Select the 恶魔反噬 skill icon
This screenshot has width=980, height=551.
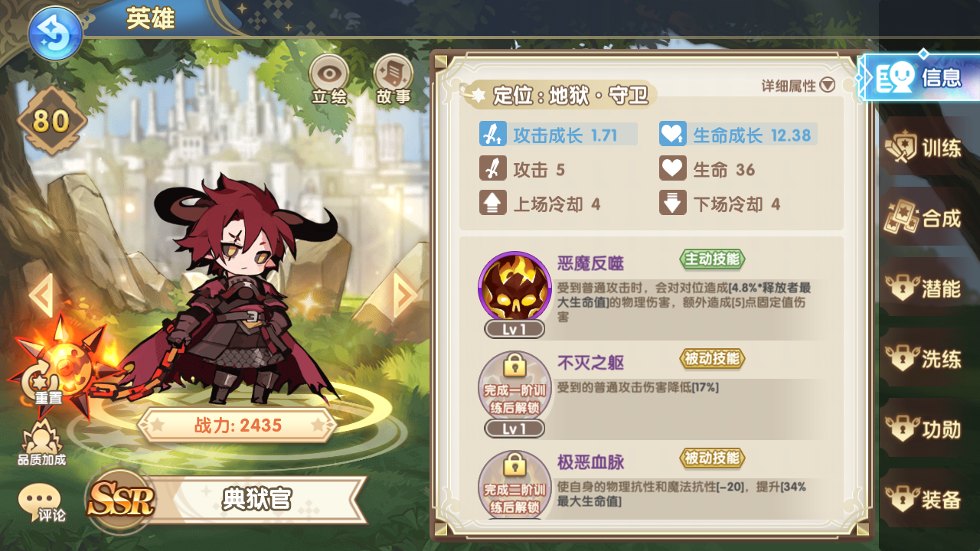tap(514, 289)
